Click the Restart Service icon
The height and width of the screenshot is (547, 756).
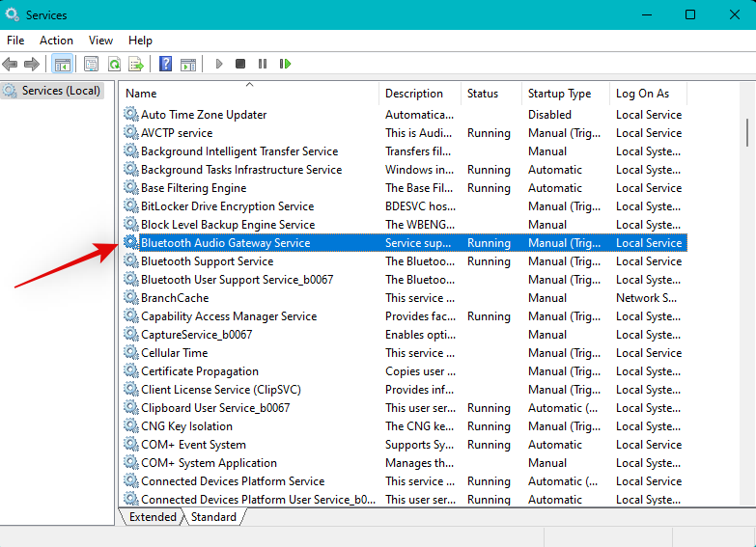(x=285, y=64)
